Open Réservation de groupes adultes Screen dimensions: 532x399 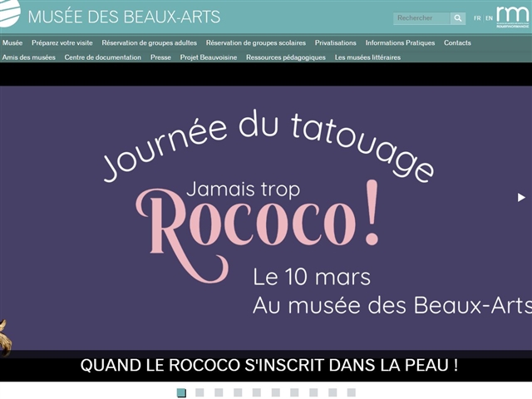150,42
